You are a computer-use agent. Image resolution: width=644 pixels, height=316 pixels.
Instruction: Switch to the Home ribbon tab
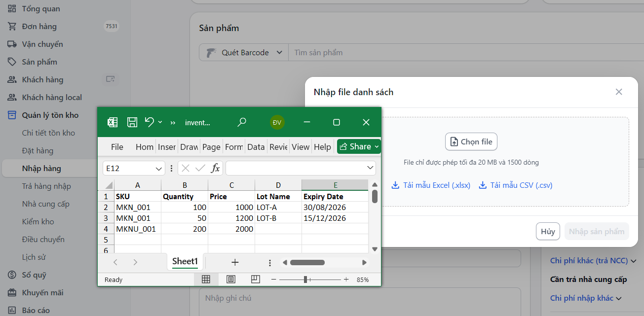tap(145, 147)
